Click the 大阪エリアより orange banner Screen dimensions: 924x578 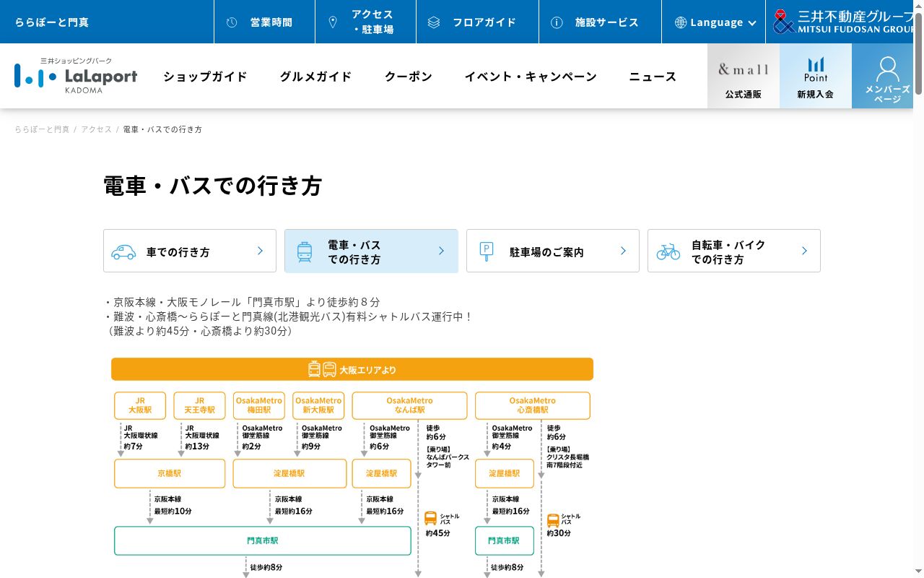coord(352,369)
